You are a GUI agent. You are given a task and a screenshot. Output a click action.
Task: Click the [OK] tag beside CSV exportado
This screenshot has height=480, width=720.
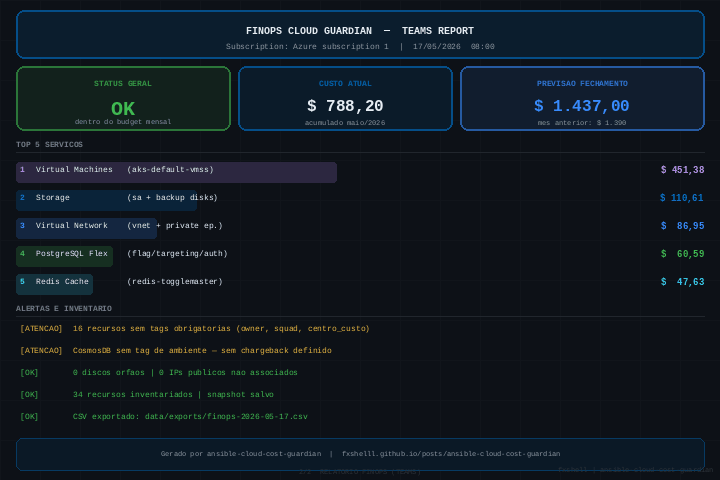click(29, 417)
